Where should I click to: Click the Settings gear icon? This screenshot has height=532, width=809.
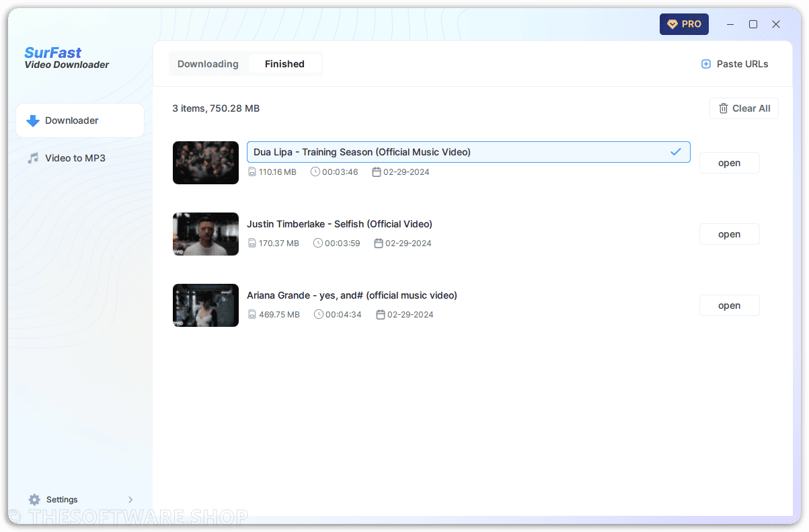(34, 500)
